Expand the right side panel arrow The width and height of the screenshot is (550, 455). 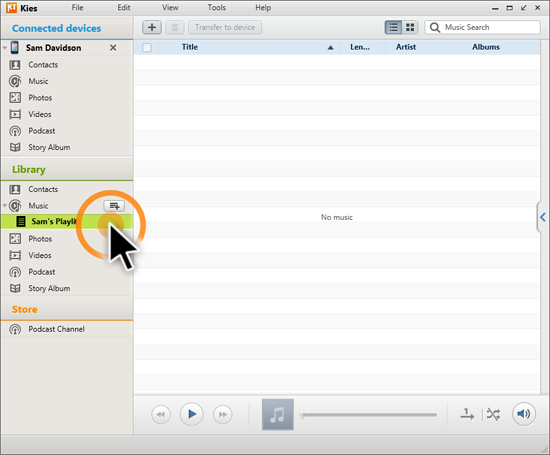[543, 217]
